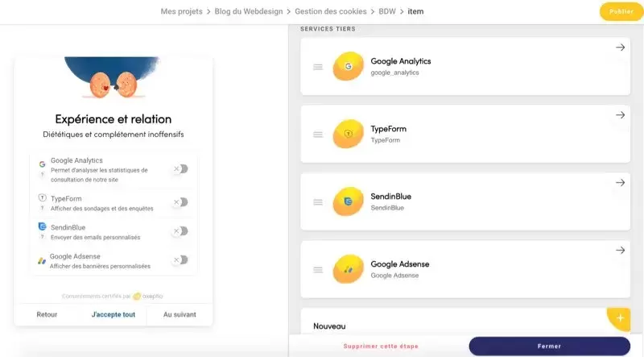Click the Expérience et relation heading
Image resolution: width=644 pixels, height=357 pixels.
pyautogui.click(x=114, y=119)
